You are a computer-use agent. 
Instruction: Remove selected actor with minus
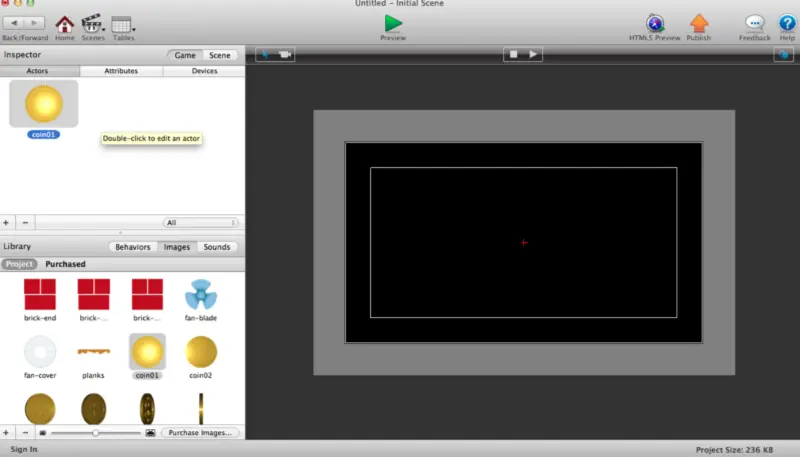[25, 223]
